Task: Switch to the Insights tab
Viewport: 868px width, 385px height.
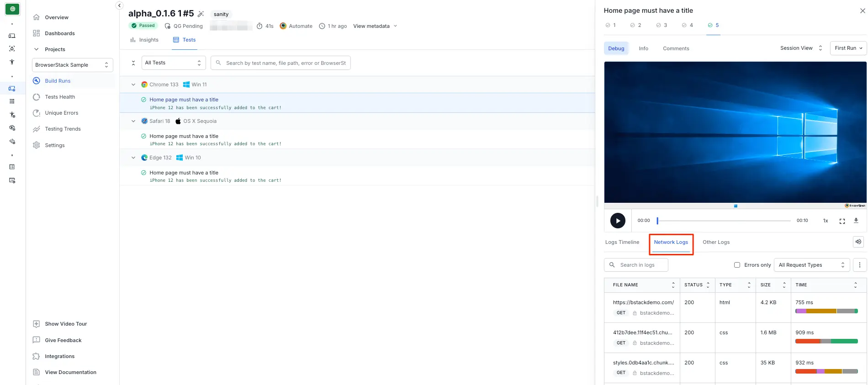Action: 144,40
